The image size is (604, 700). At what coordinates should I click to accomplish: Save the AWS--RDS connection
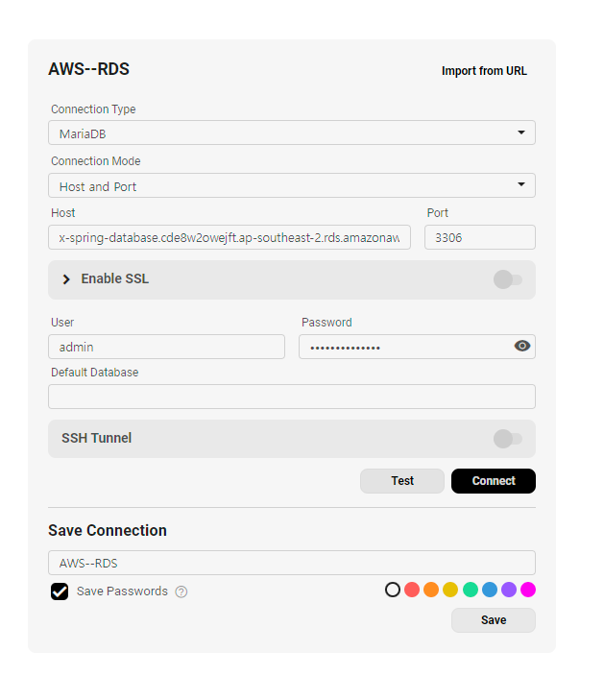pyautogui.click(x=494, y=620)
